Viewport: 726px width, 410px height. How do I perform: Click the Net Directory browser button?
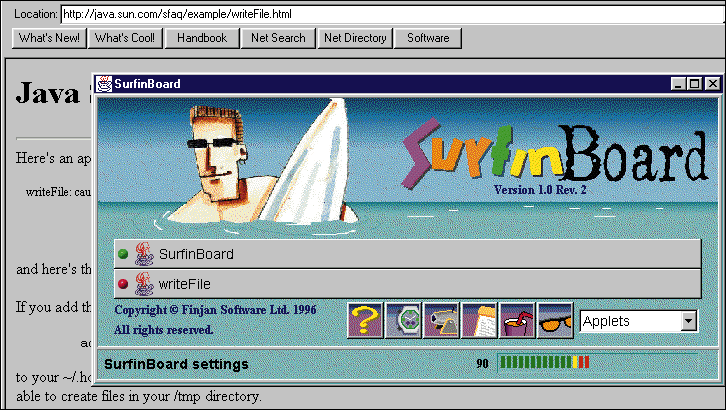355,38
